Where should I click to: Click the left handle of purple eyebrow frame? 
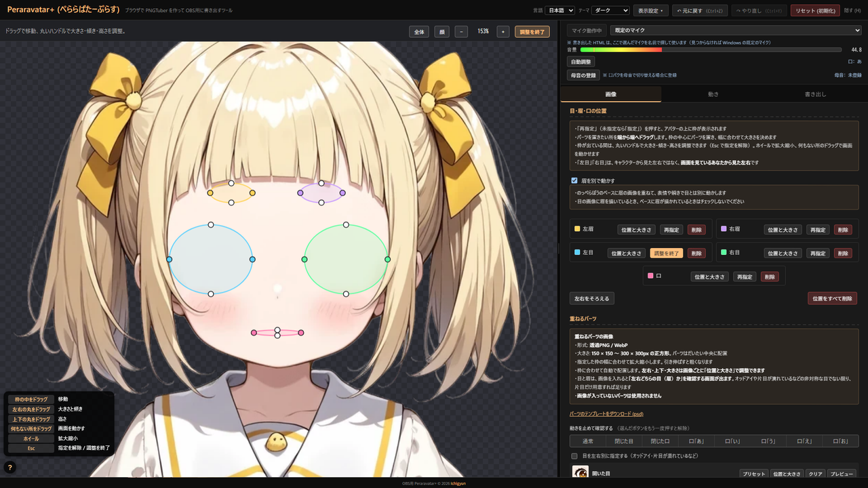pyautogui.click(x=300, y=193)
